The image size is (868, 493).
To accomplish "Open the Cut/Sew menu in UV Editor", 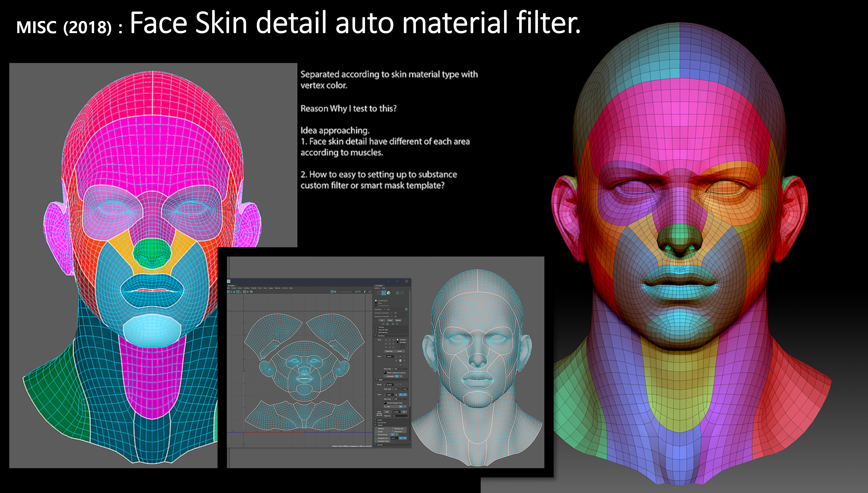I will tap(247, 288).
